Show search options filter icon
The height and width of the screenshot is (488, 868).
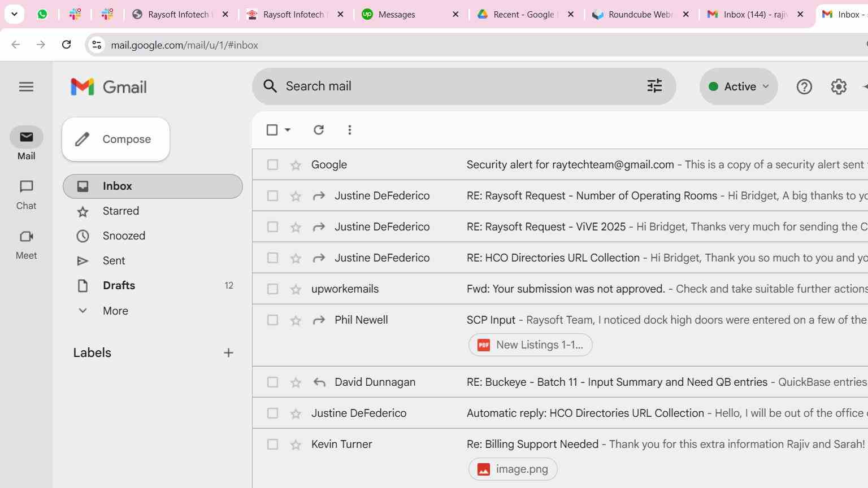[x=654, y=86]
